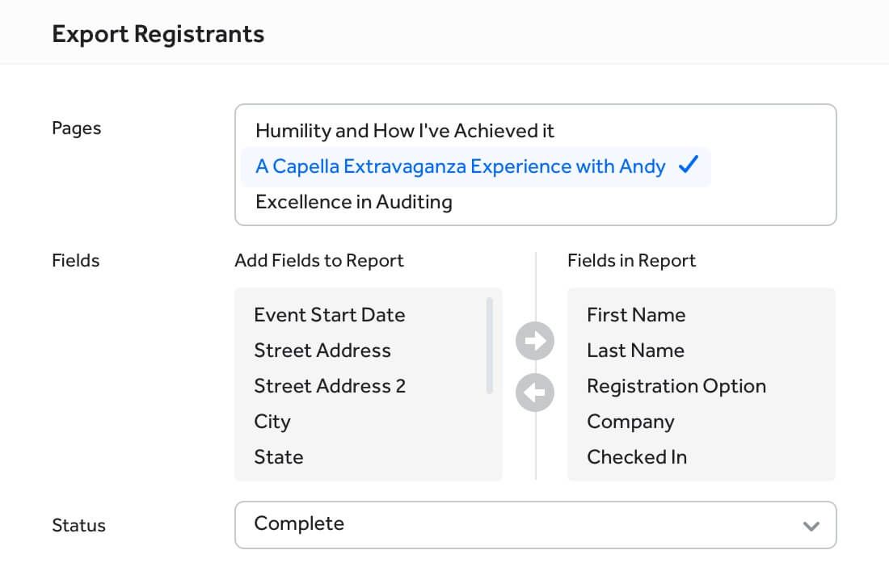This screenshot has height=588, width=889.
Task: Select Checked In report field
Action: click(x=637, y=457)
